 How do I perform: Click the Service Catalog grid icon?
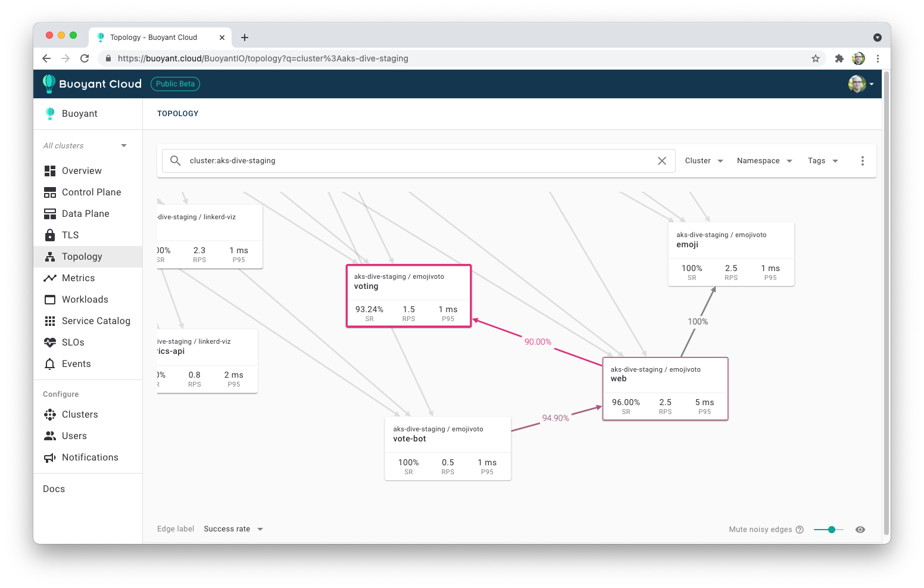pyautogui.click(x=50, y=321)
